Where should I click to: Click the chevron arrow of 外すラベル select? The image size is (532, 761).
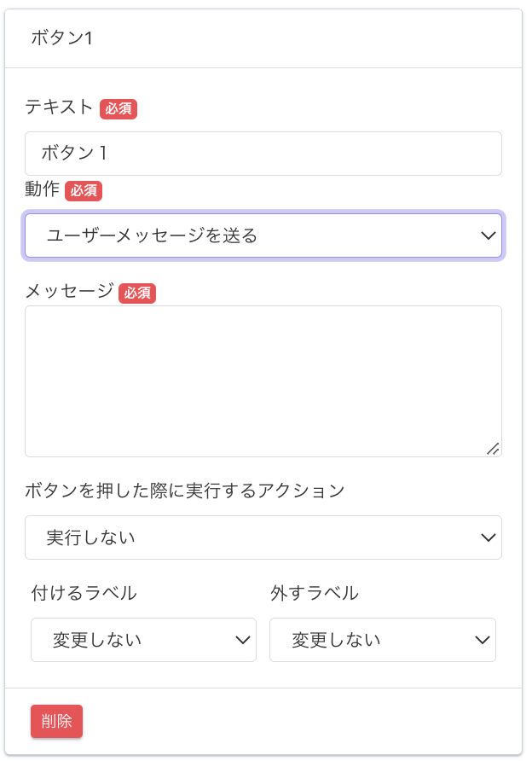[482, 640]
